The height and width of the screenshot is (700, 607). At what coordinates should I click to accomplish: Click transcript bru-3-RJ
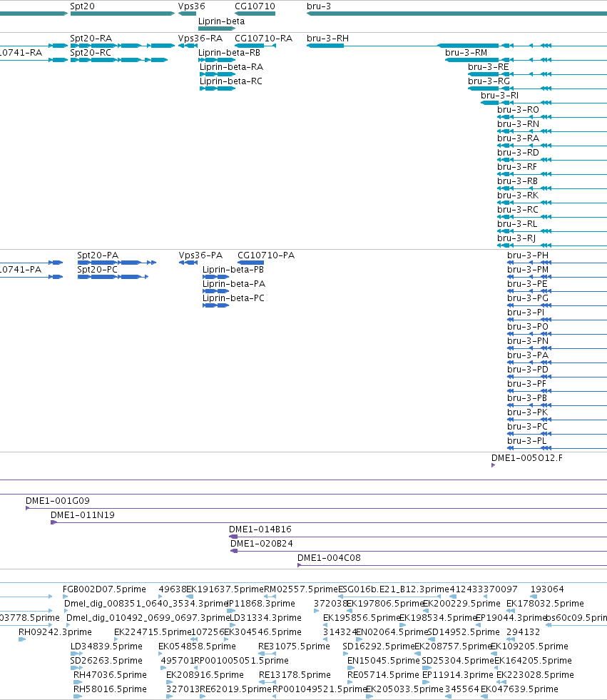point(516,238)
